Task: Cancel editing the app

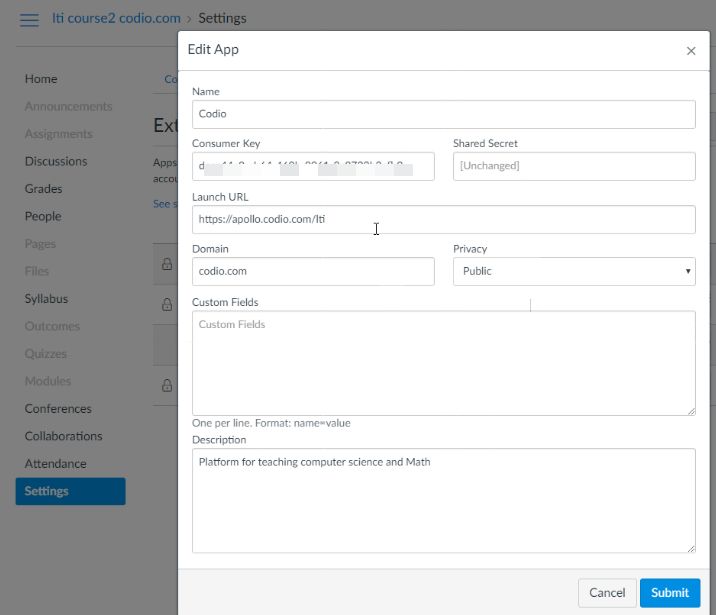Action: click(x=607, y=593)
